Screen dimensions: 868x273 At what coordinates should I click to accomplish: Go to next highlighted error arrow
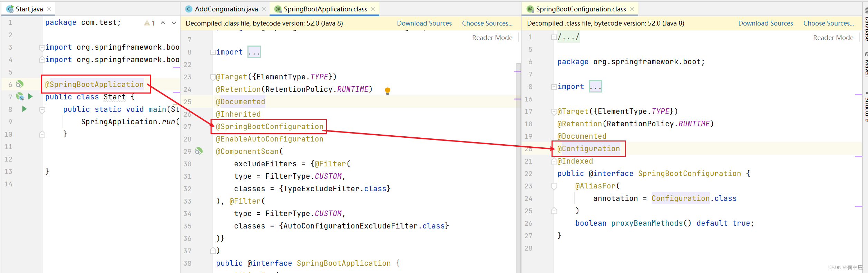174,23
